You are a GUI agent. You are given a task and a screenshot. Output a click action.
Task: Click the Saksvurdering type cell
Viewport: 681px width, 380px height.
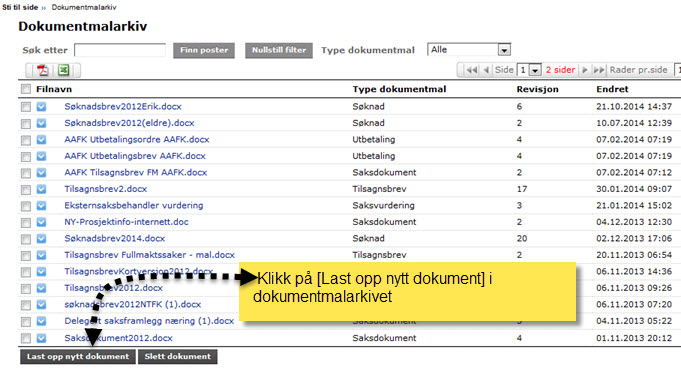click(x=383, y=205)
